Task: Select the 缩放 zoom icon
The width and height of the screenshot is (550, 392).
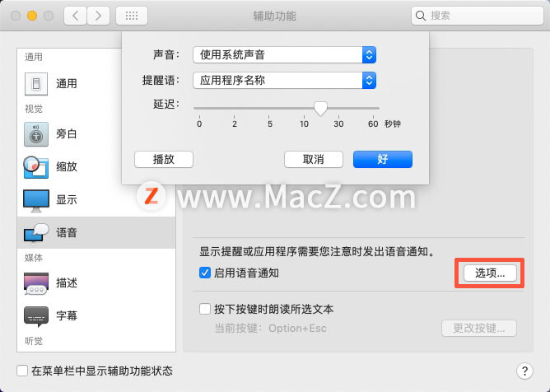Action: 35,166
